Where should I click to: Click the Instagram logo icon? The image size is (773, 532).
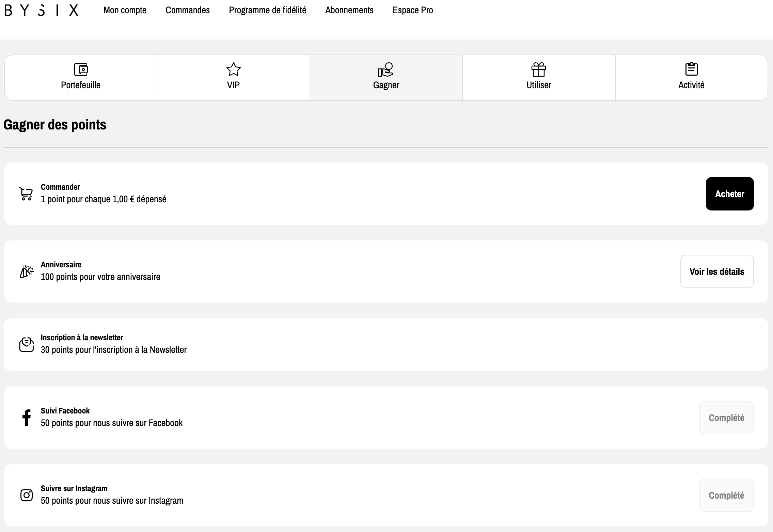coord(27,495)
